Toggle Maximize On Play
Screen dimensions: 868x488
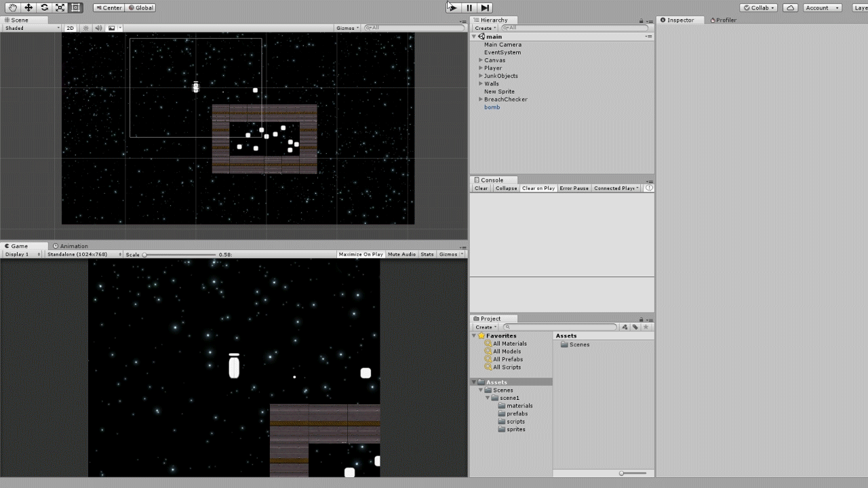tap(361, 254)
